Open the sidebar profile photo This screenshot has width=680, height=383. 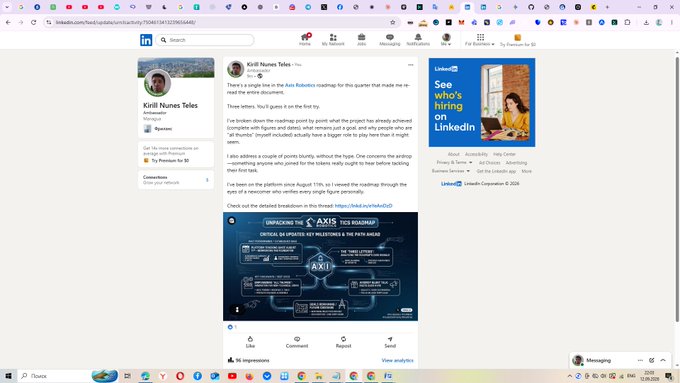tap(157, 82)
